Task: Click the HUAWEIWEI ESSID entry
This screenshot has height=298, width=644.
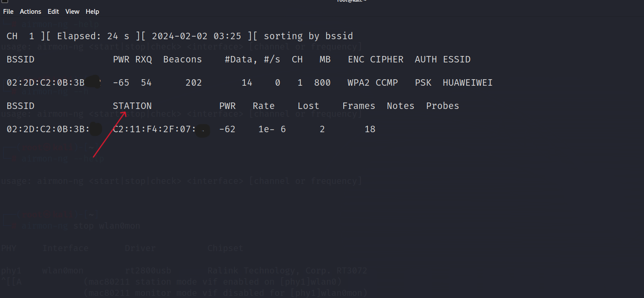Action: point(468,83)
